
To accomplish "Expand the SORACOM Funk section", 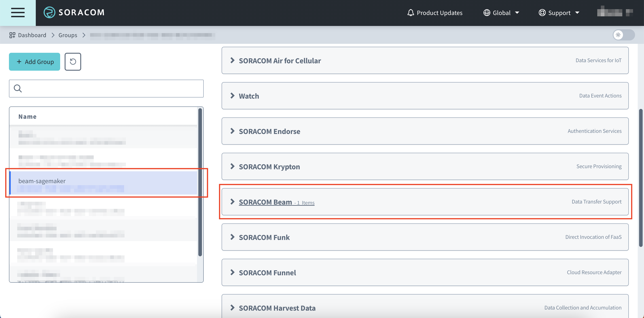I will 264,237.
